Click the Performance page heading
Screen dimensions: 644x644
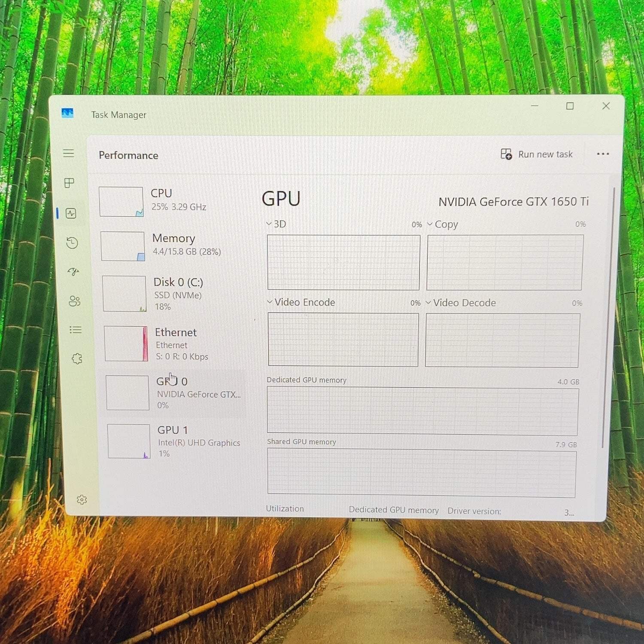(128, 155)
